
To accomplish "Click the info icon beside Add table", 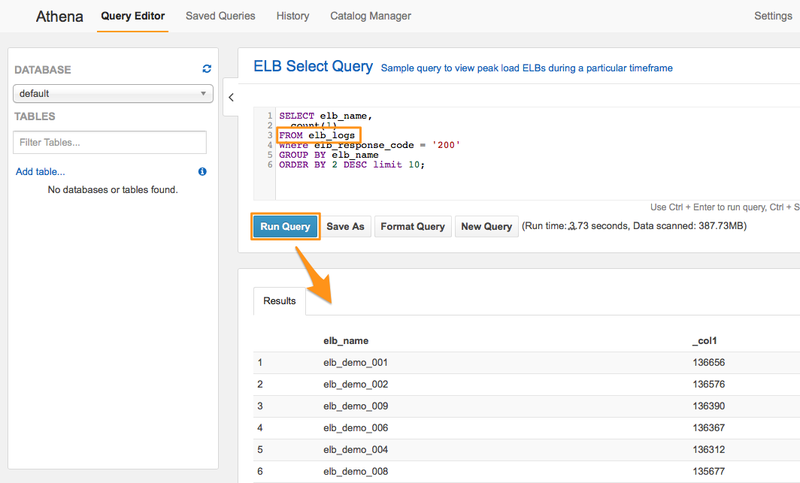I will (202, 172).
